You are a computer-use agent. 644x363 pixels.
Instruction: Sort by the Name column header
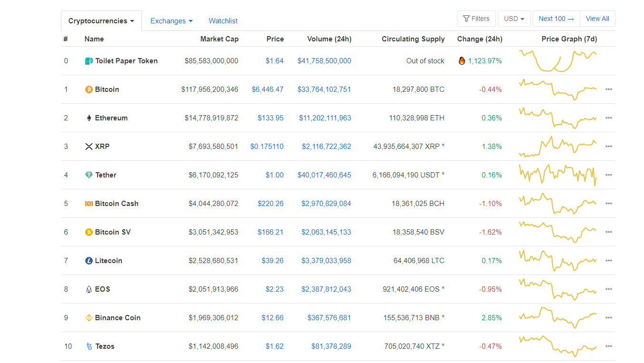(94, 39)
